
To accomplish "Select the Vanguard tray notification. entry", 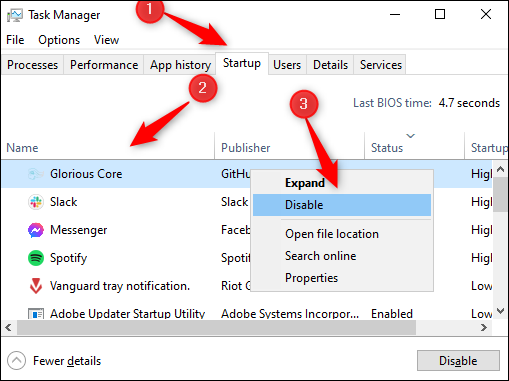I will point(120,286).
